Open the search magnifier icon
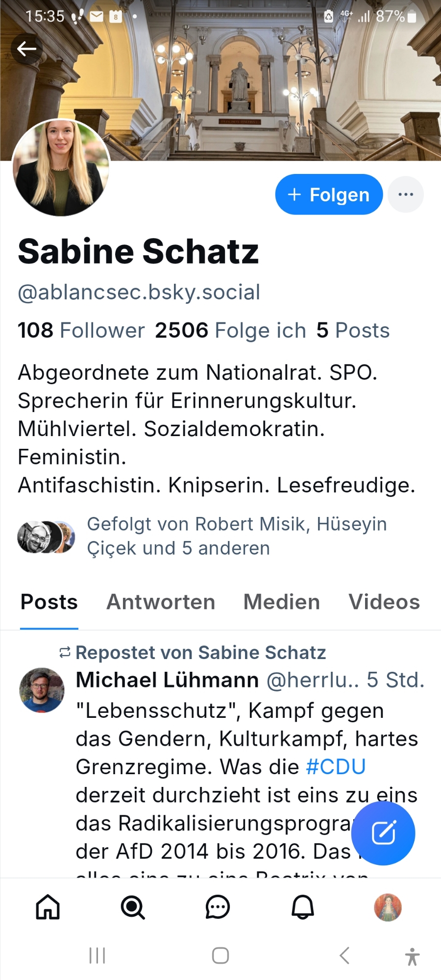This screenshot has height=980, width=441. [133, 907]
